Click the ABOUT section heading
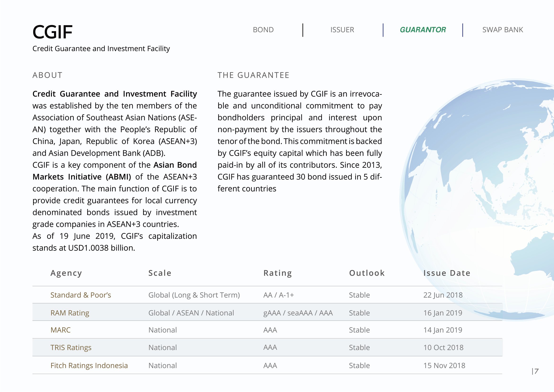Screen dimensions: 554x392 click(48, 75)
